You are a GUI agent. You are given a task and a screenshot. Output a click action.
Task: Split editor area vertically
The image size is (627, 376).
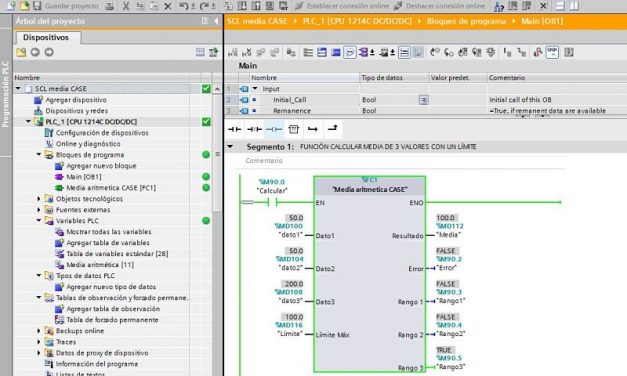click(574, 6)
